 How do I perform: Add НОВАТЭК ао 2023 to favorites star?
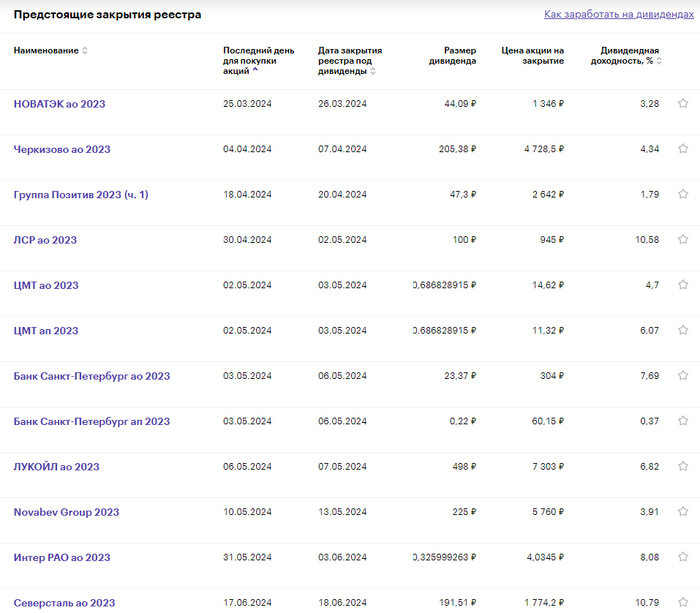coord(683,104)
